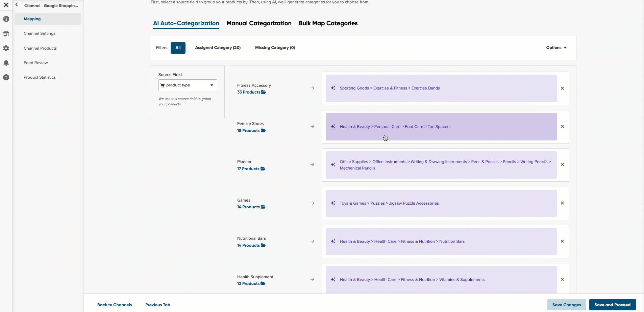Viewport: 644px width, 312px height.
Task: Click Save and Proceed button
Action: (612, 305)
